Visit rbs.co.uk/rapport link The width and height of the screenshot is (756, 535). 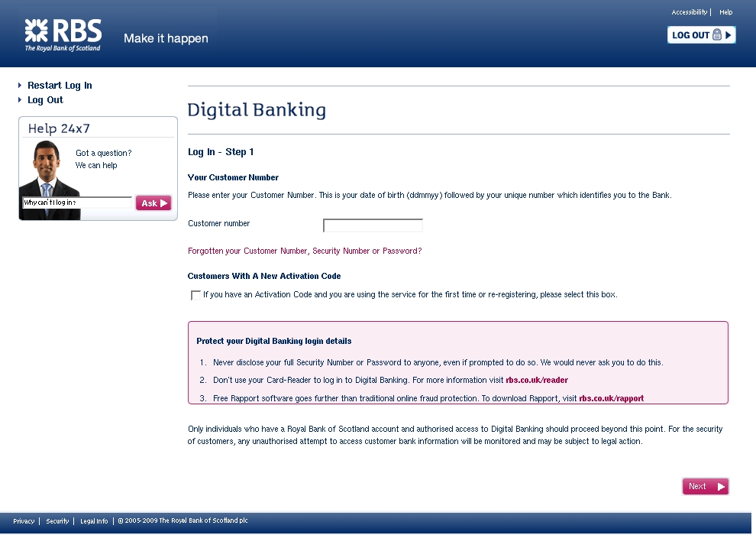click(612, 398)
